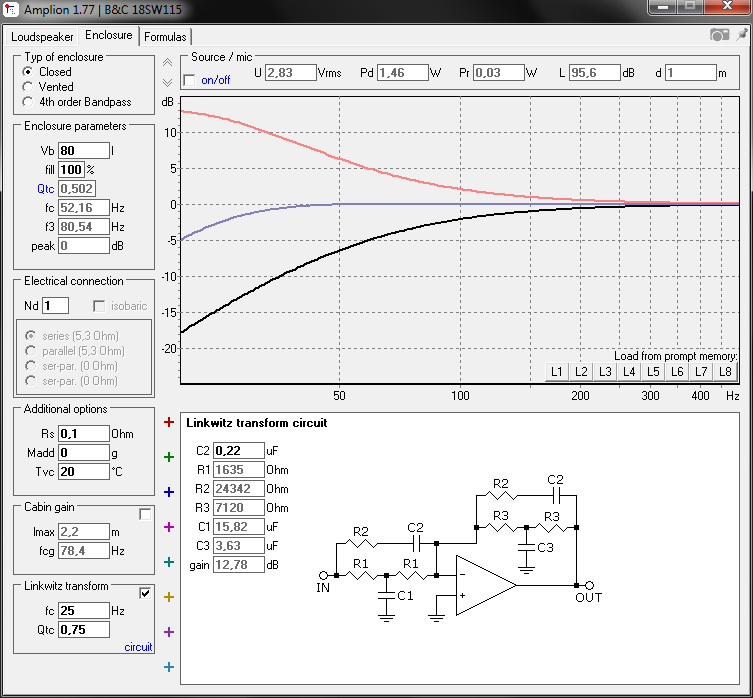Viewport: 753px width, 698px height.
Task: Click the pin window icon
Action: (x=742, y=35)
